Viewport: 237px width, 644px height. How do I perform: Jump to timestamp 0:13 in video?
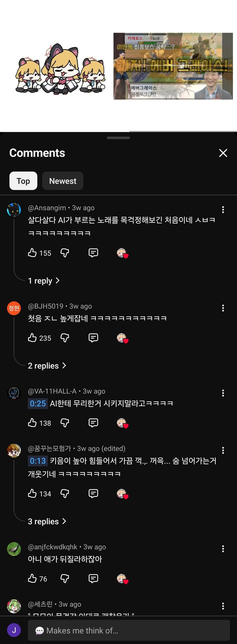(38, 461)
